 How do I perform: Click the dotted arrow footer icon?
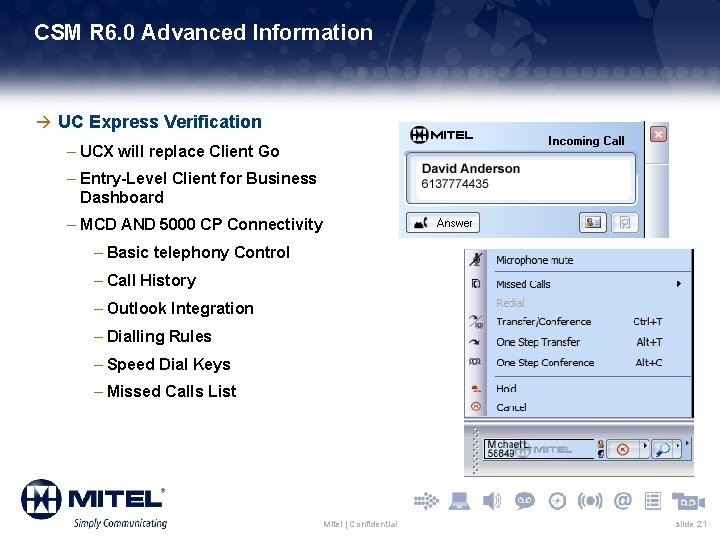426,501
